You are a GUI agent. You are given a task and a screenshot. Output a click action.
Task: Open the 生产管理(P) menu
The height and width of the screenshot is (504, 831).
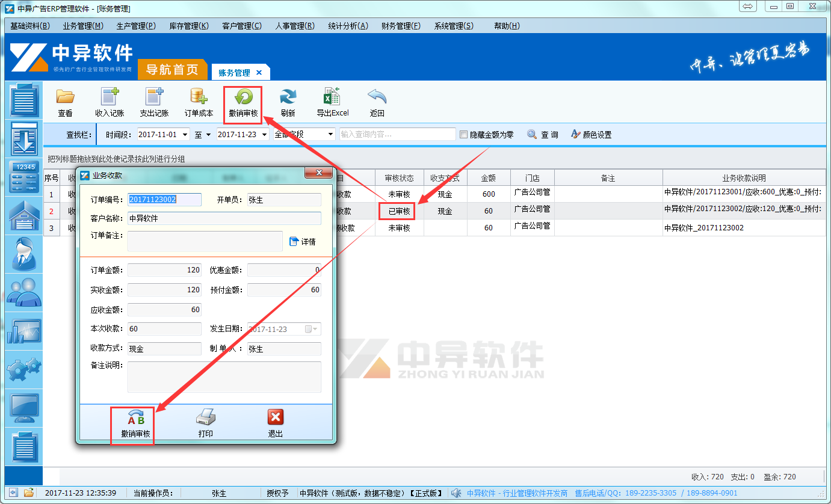136,26
